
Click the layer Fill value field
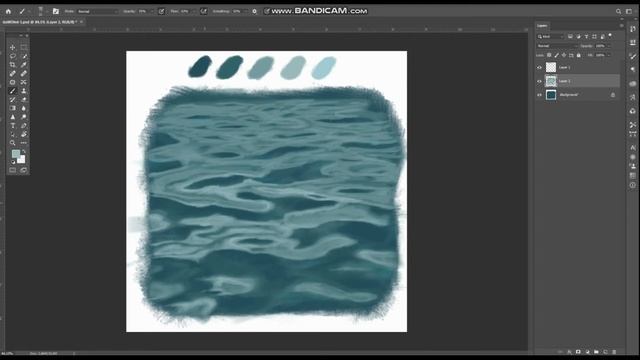click(600, 55)
